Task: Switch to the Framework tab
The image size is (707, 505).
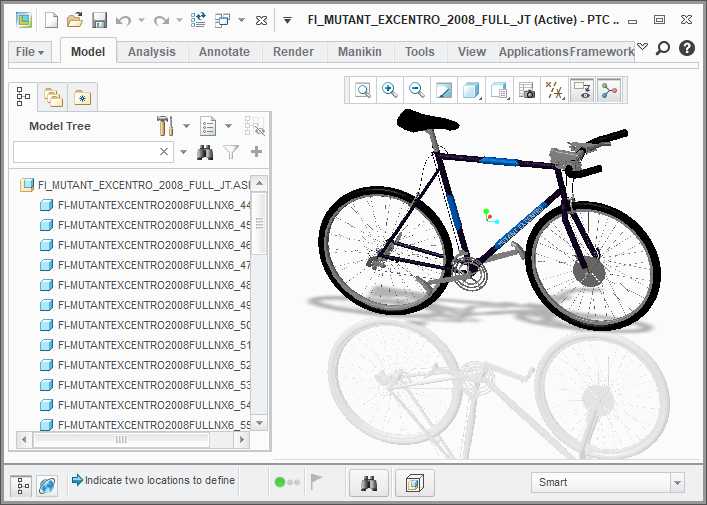Action: 602,52
